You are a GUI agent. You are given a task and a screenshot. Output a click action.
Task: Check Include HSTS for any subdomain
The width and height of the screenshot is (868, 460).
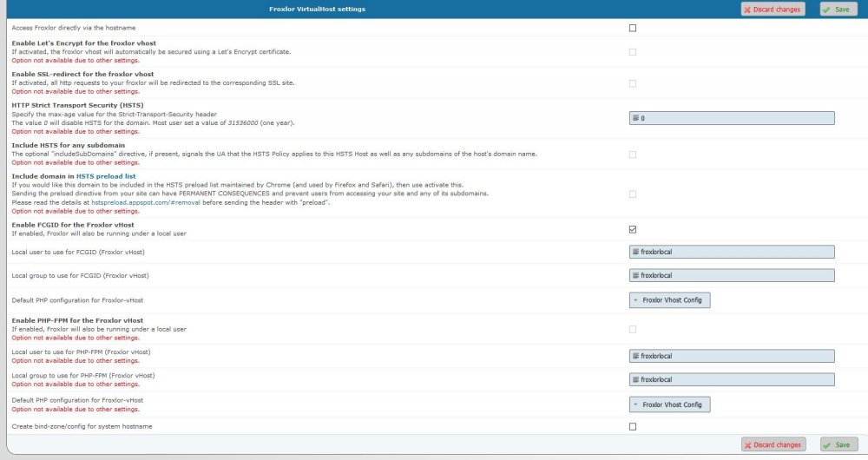(x=632, y=154)
